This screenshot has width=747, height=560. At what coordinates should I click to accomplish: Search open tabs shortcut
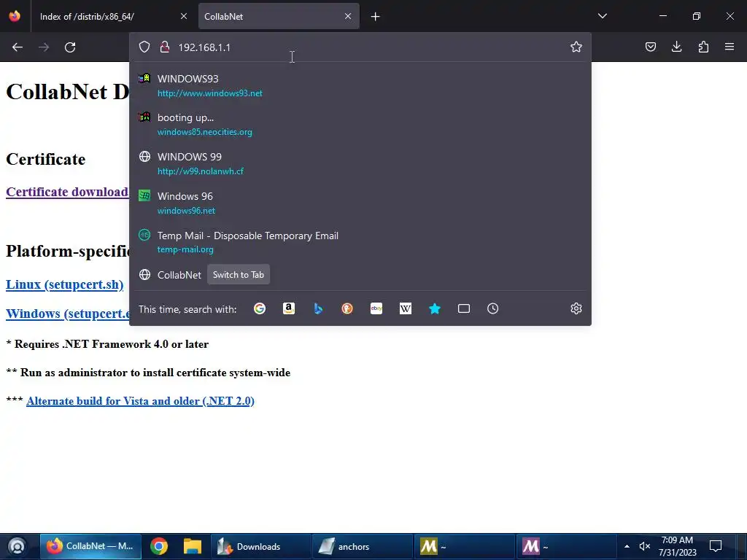pos(464,308)
